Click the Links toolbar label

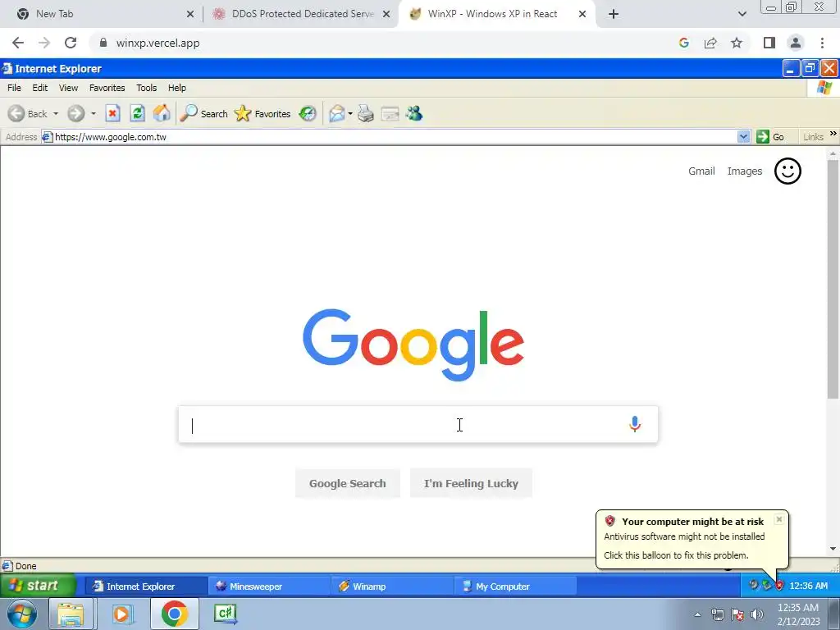click(813, 137)
